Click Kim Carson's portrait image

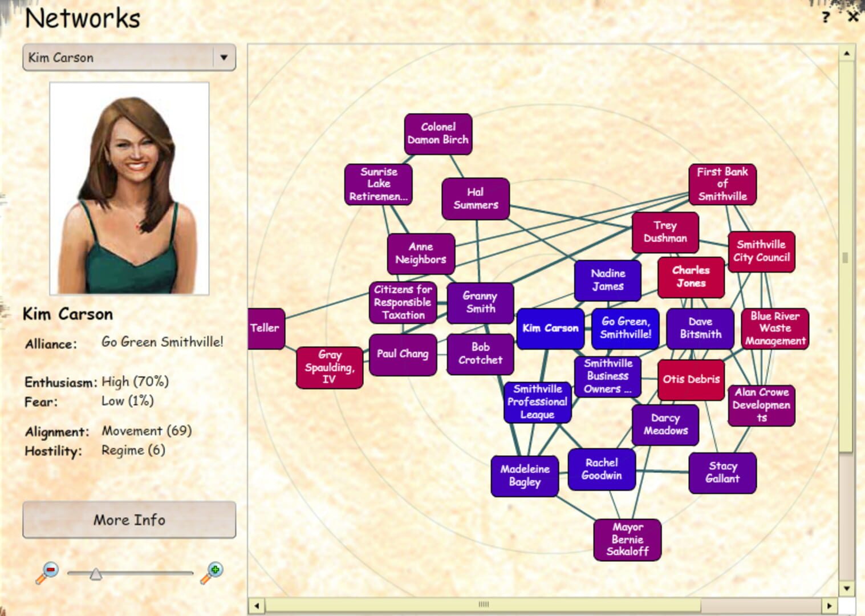(x=129, y=189)
